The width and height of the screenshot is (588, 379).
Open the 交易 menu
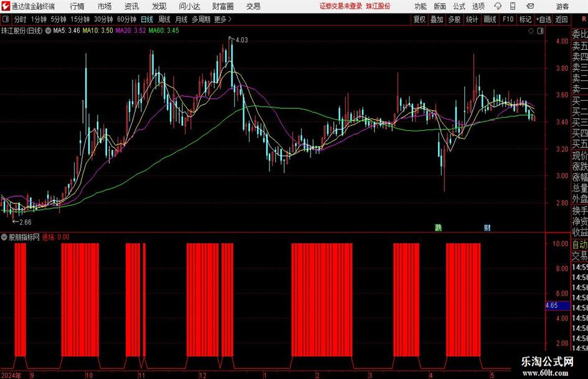[253, 6]
